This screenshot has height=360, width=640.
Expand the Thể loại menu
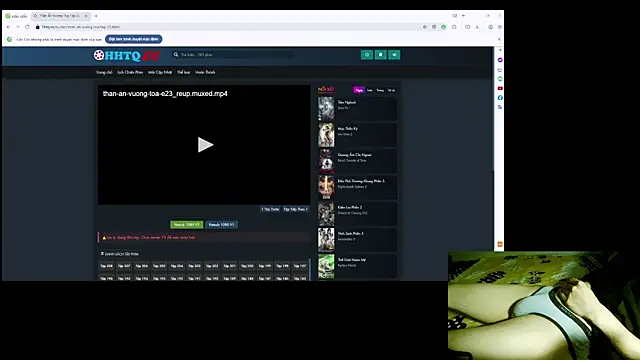184,72
